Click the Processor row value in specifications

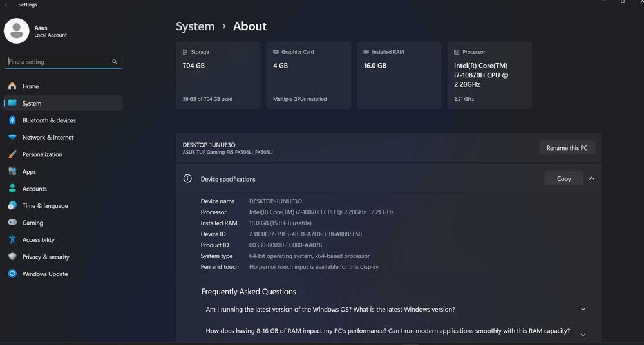[321, 212]
